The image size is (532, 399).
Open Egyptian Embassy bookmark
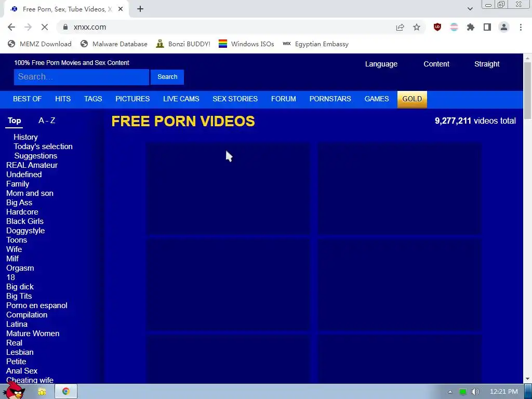pyautogui.click(x=315, y=44)
